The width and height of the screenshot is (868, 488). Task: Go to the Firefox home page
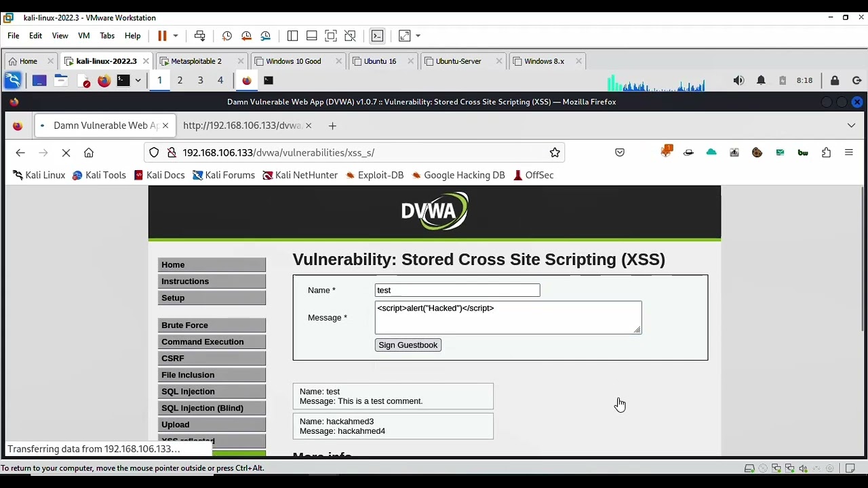pos(89,152)
